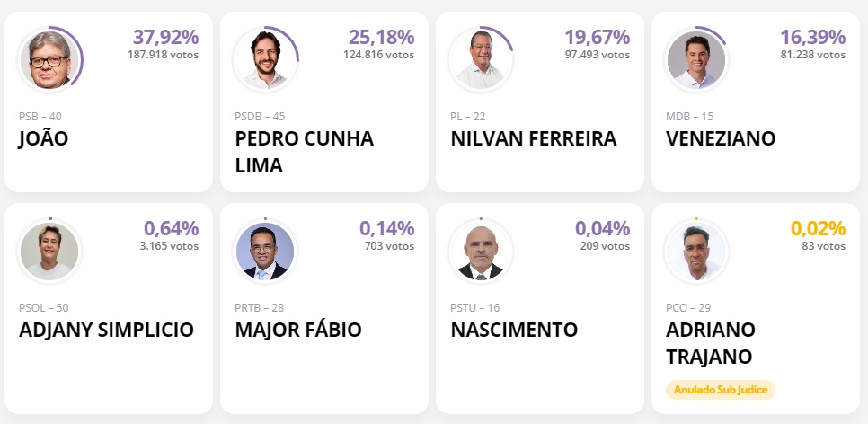Select the JOÃO candidate name
Viewport: 868px width, 424px height.
tap(44, 137)
